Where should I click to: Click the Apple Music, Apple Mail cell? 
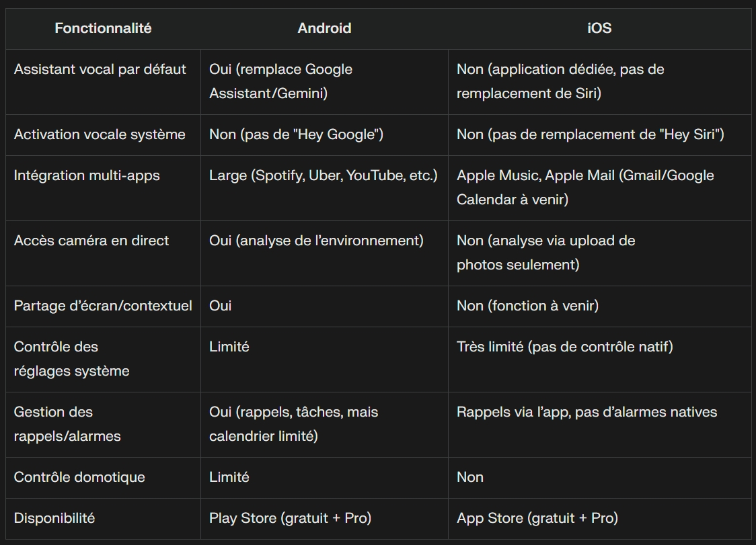tap(585, 187)
